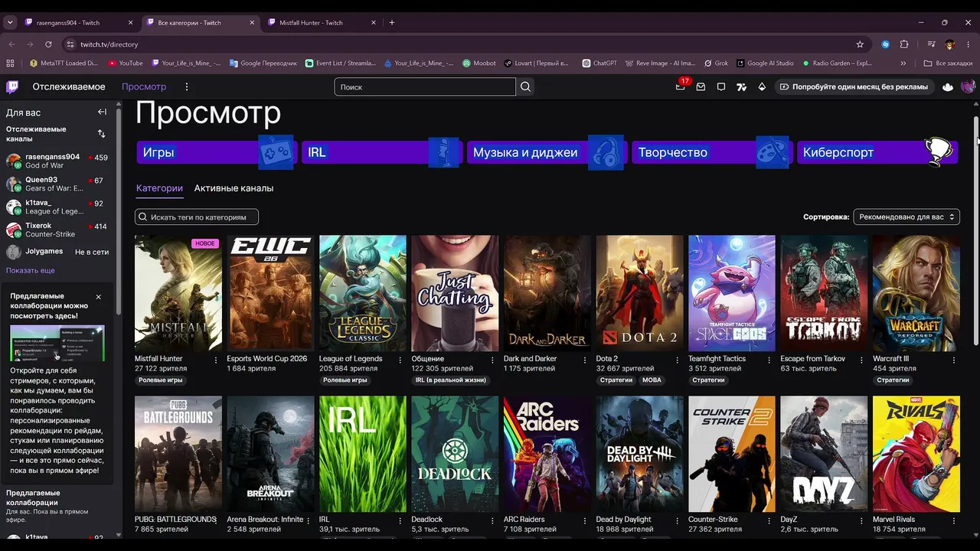Screen dimensions: 980x551
Task: Open the YouTube bookmark
Action: pos(125,64)
